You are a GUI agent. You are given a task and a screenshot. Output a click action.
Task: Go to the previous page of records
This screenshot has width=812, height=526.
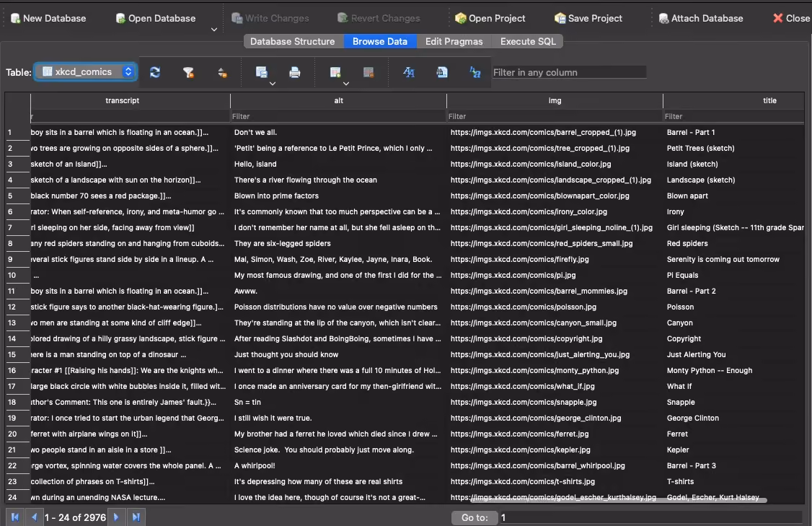tap(34, 517)
